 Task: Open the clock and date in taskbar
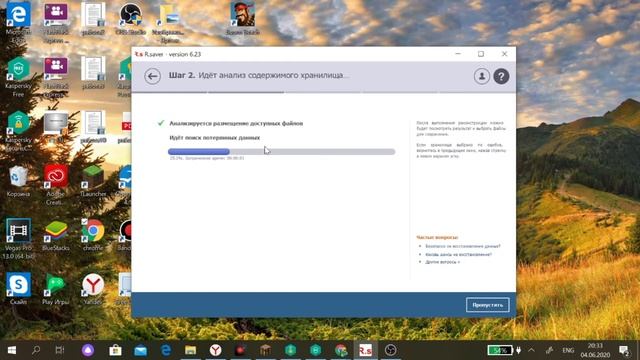tap(595, 350)
